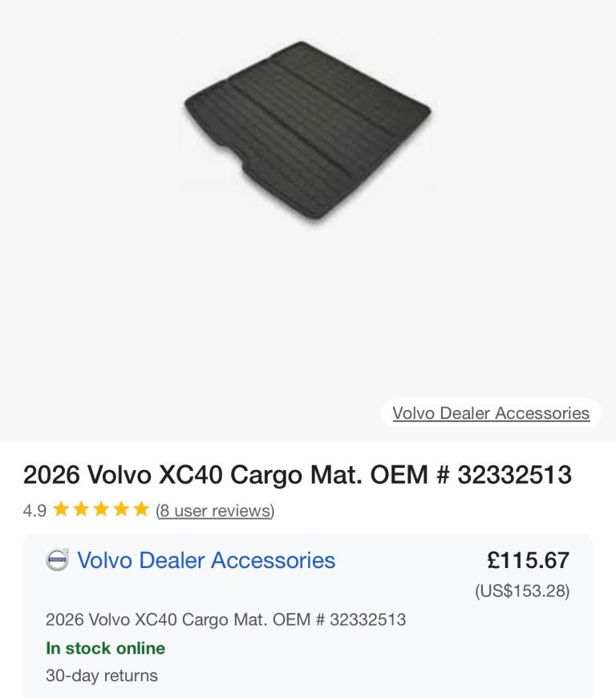Viewport: 616px width, 698px height.
Task: Select the second gold rating star
Action: 81,509
